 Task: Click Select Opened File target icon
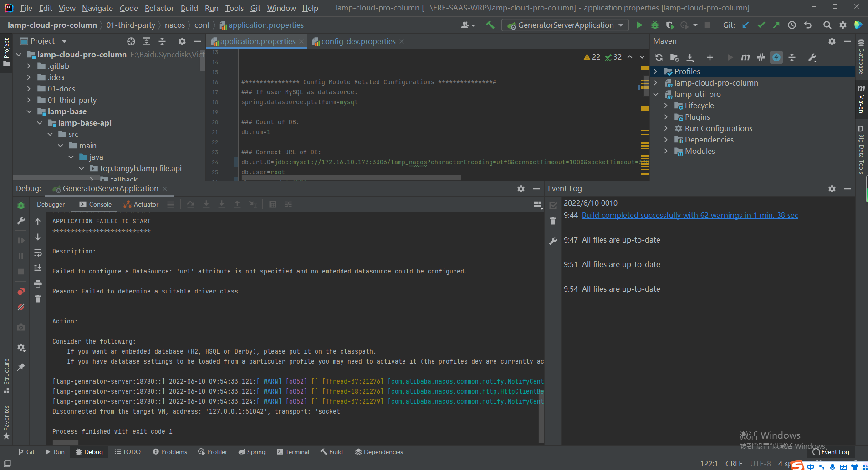131,41
